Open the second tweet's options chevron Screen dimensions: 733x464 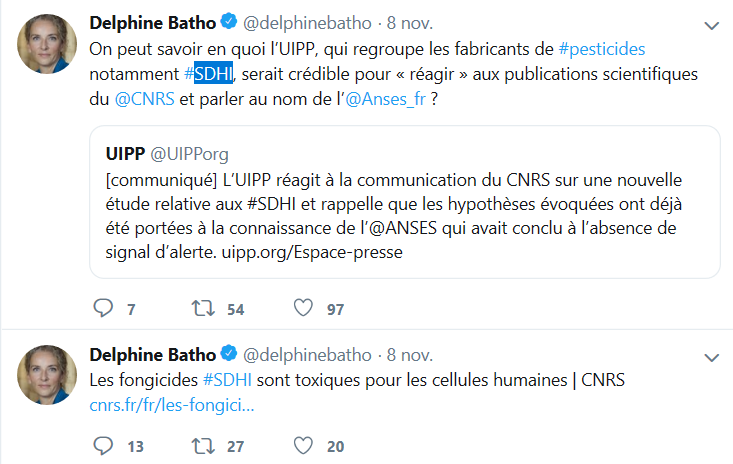click(x=710, y=357)
